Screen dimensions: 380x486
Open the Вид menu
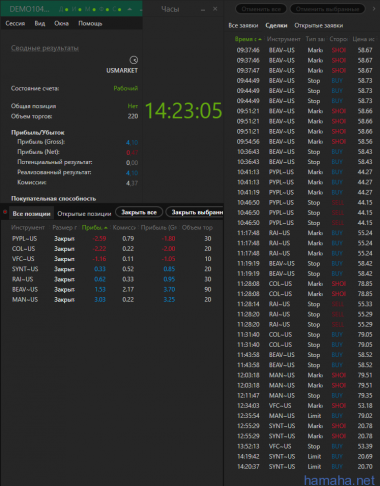[40, 23]
